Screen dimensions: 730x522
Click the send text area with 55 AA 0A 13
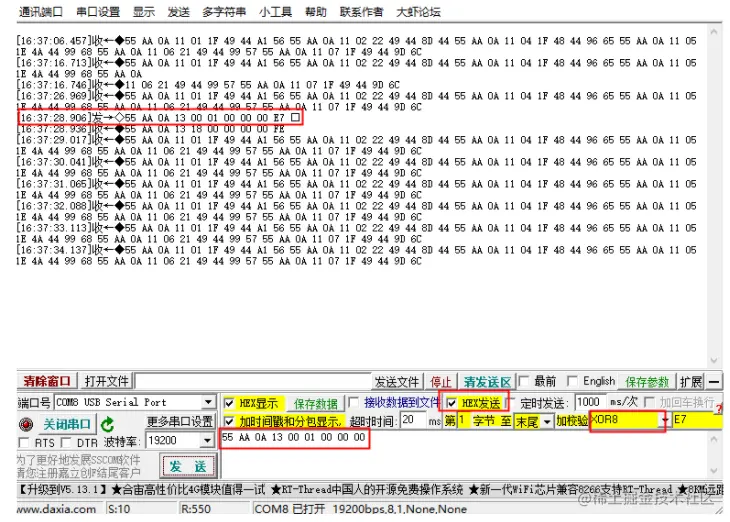[466, 454]
